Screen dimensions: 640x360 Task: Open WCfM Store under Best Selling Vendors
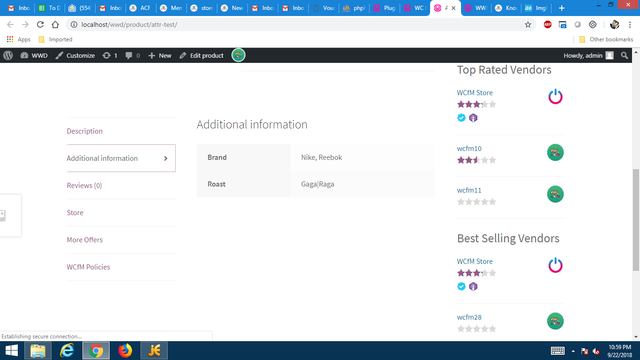click(475, 261)
